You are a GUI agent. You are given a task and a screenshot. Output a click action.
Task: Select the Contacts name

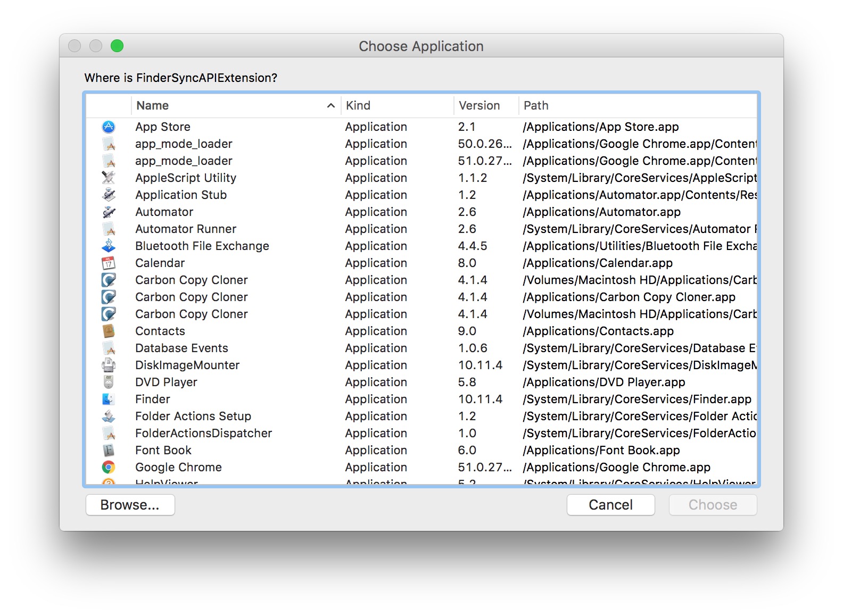(x=160, y=331)
